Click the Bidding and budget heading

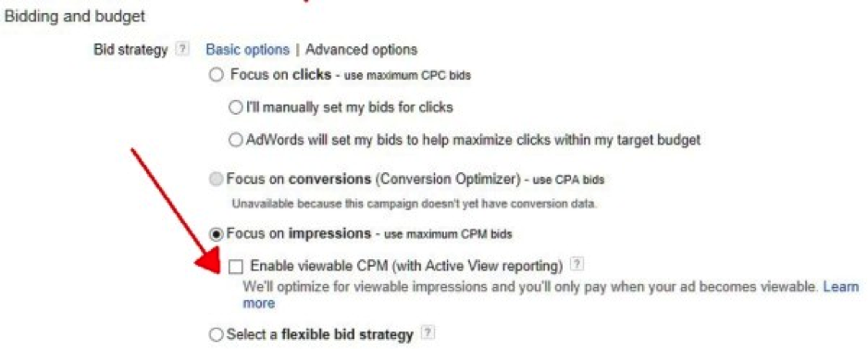(x=75, y=17)
